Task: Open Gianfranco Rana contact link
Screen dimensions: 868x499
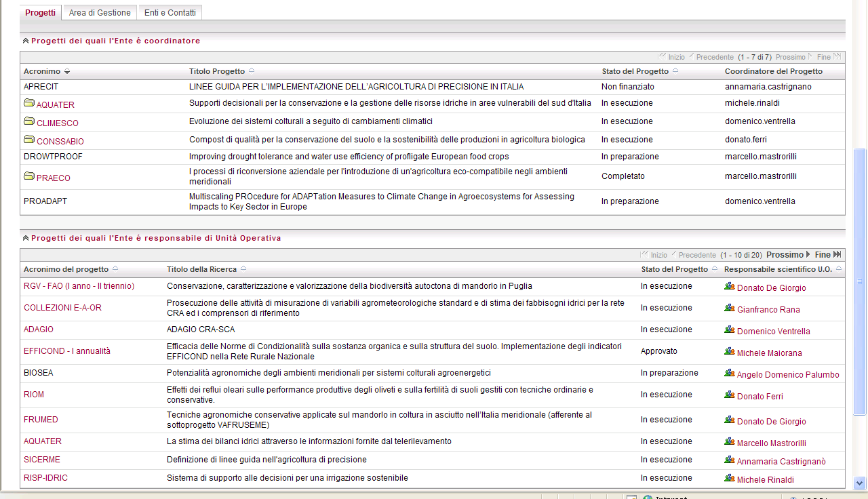Action: pyautogui.click(x=768, y=310)
